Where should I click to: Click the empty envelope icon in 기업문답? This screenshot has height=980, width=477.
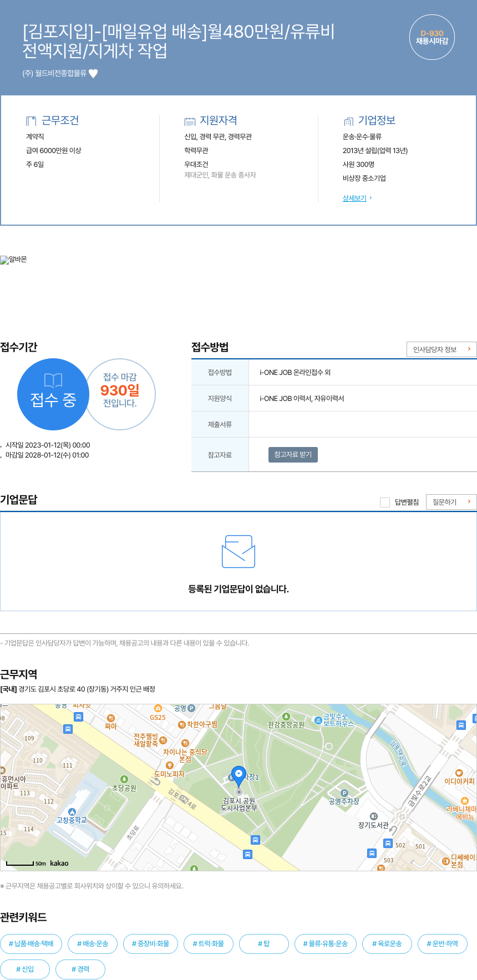point(238,551)
